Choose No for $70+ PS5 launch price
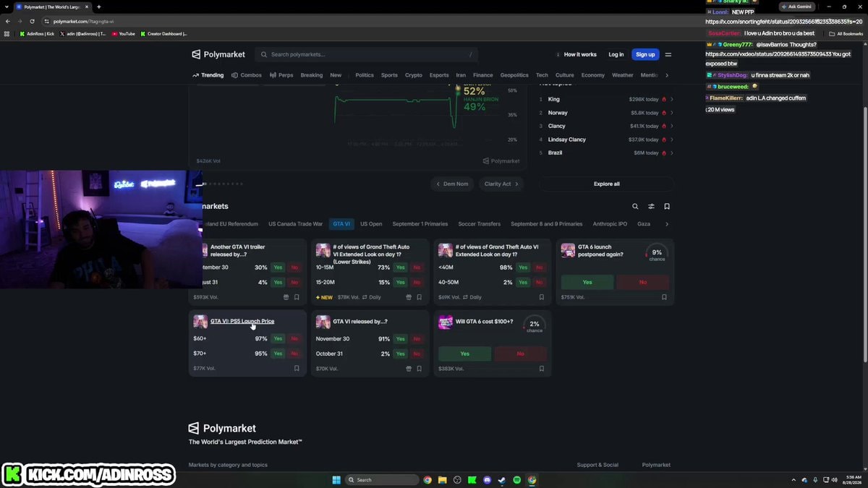The width and height of the screenshot is (868, 488). pyautogui.click(x=294, y=354)
